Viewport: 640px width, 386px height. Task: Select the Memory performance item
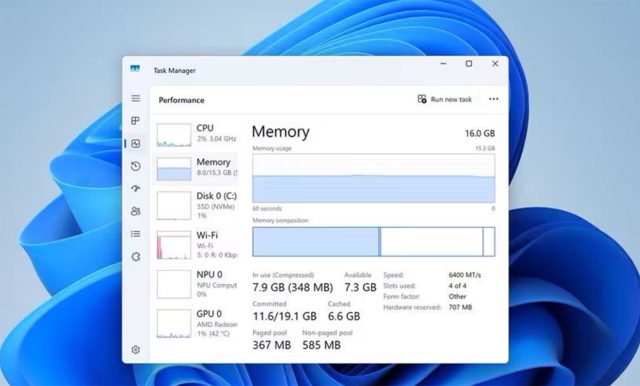pyautogui.click(x=196, y=168)
